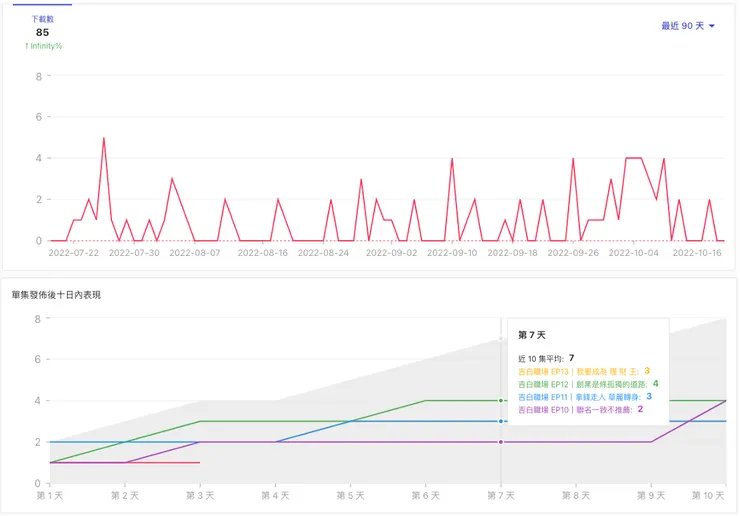The image size is (740, 516).
Task: Click the blue EP11 marker dot on day 7
Action: (x=501, y=421)
